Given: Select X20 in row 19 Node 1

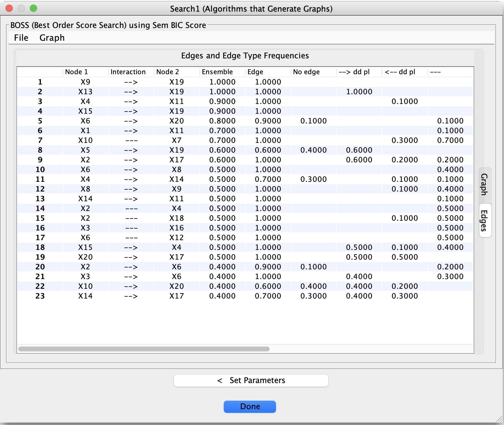Looking at the screenshot, I should pyautogui.click(x=85, y=257).
